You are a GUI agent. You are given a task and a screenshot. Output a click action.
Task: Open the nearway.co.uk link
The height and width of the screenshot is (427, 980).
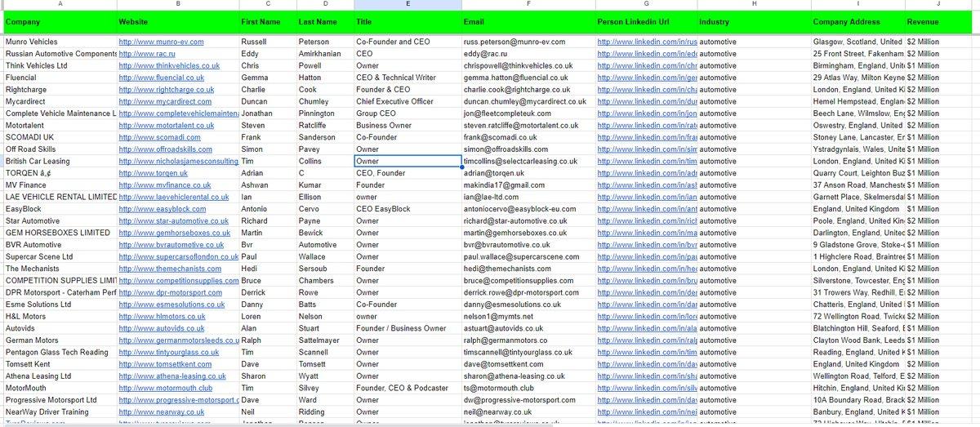pyautogui.click(x=161, y=412)
